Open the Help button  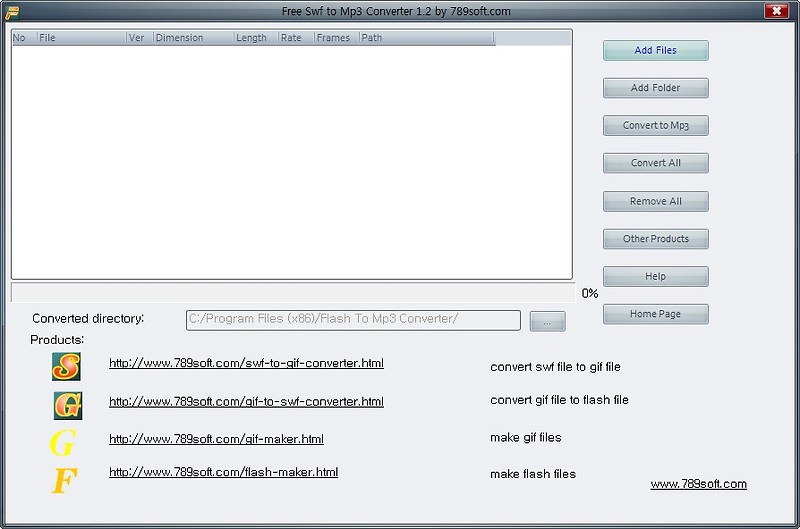[x=656, y=276]
